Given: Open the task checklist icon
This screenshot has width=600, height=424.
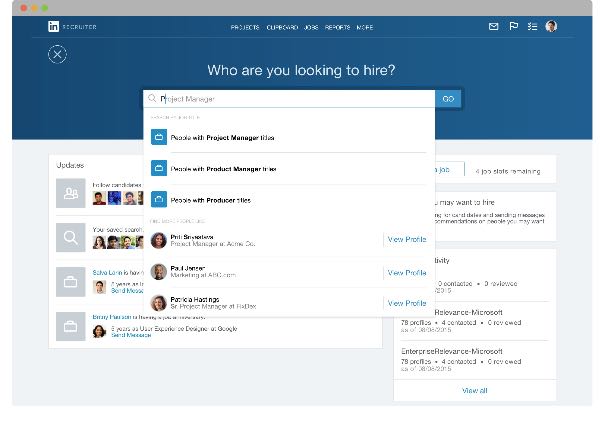Looking at the screenshot, I should tap(532, 26).
